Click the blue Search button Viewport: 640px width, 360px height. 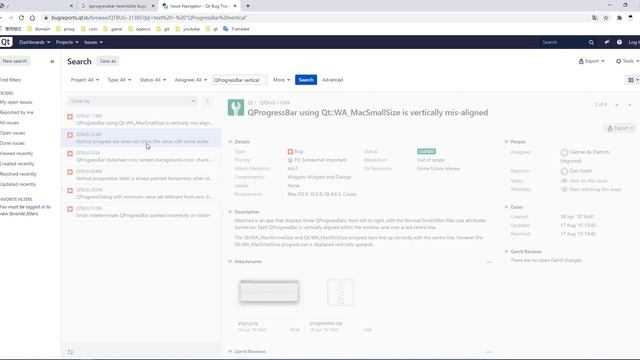coord(306,80)
